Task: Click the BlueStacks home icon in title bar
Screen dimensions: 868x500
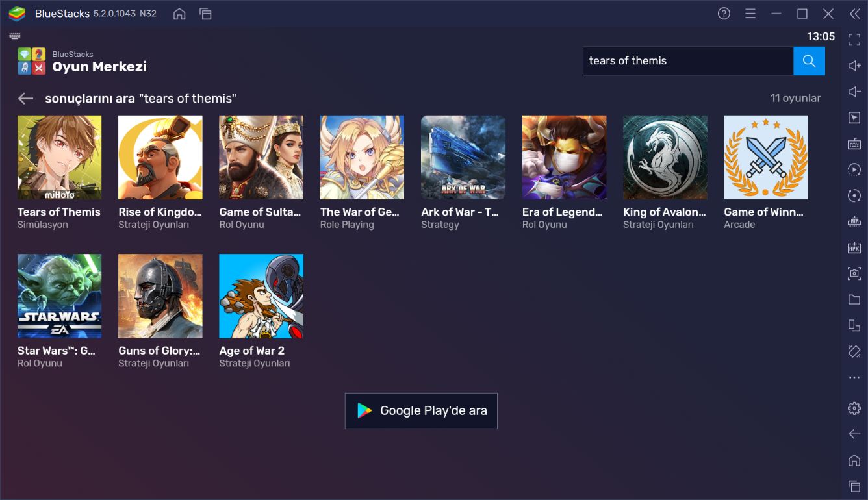Action: pos(179,14)
